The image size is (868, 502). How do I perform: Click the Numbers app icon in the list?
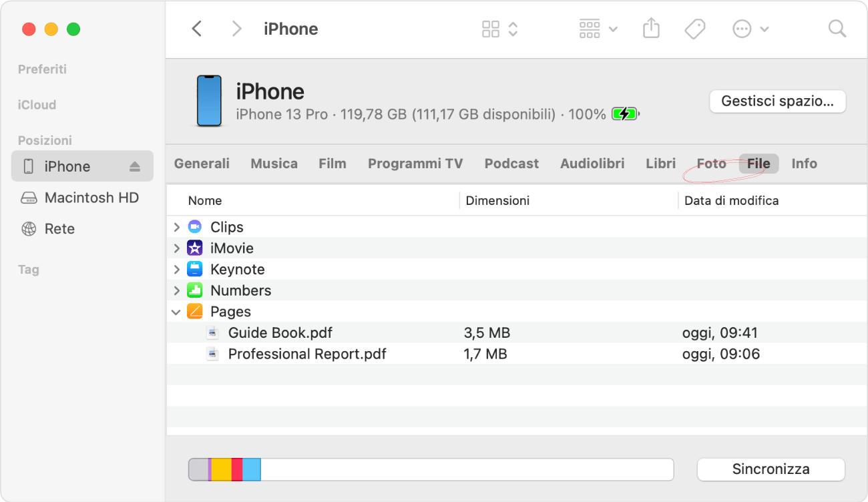tap(194, 290)
